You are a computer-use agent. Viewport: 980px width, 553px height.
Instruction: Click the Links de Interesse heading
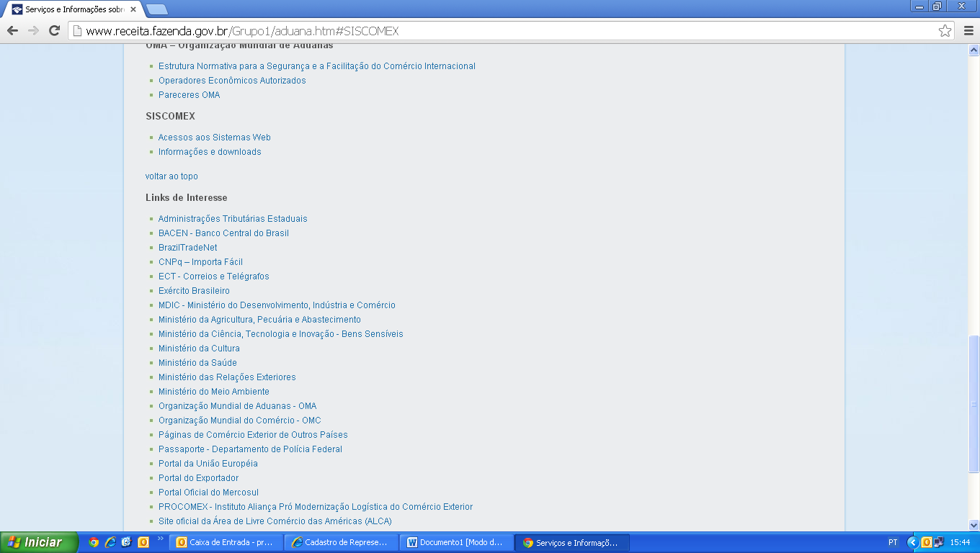tap(186, 197)
